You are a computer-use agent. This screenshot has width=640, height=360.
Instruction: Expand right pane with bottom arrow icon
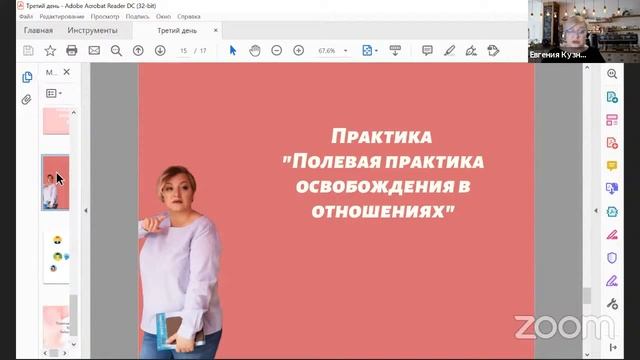click(x=613, y=347)
